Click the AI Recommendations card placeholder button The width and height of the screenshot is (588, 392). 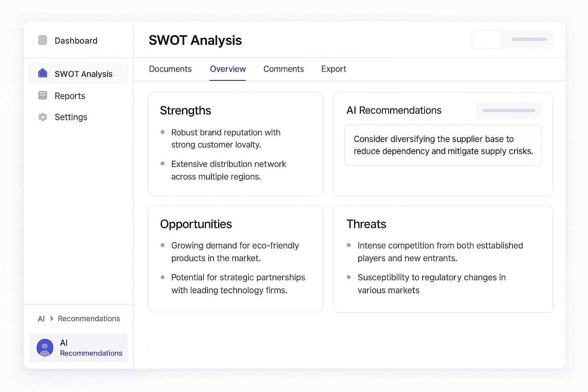coord(508,110)
